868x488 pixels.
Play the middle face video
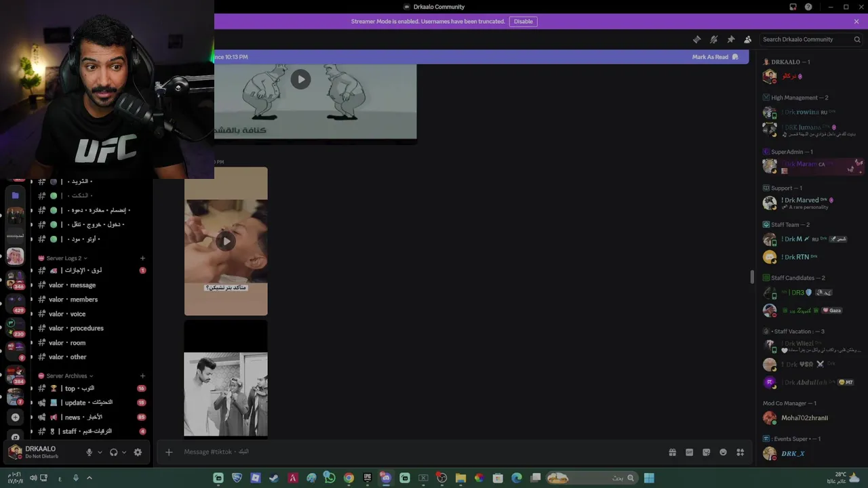pos(226,241)
